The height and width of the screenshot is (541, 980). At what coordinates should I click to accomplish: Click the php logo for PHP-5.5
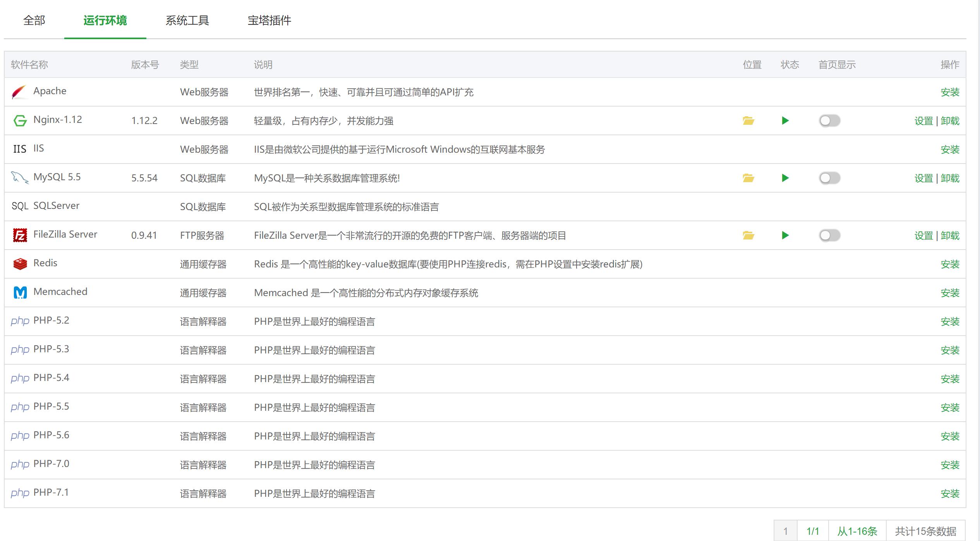[x=20, y=407]
